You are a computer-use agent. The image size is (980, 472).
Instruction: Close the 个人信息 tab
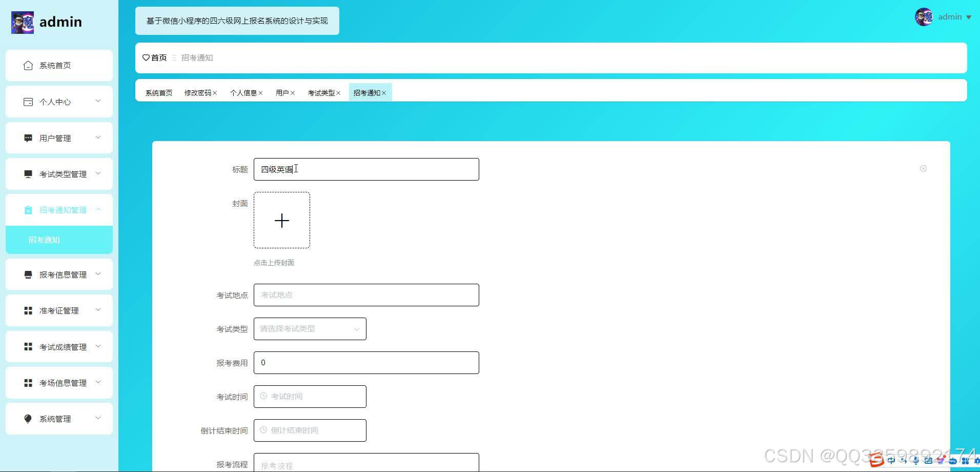point(260,93)
